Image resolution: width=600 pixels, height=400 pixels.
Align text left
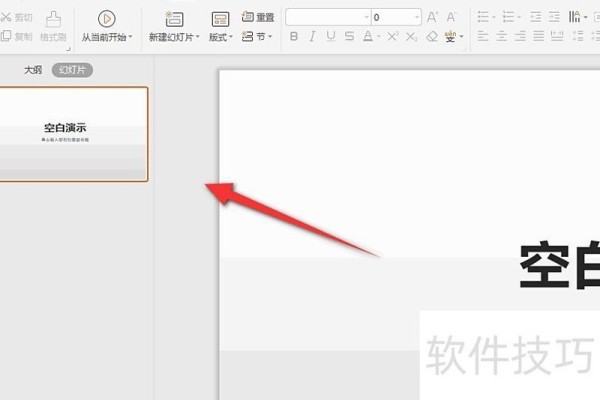coord(483,37)
